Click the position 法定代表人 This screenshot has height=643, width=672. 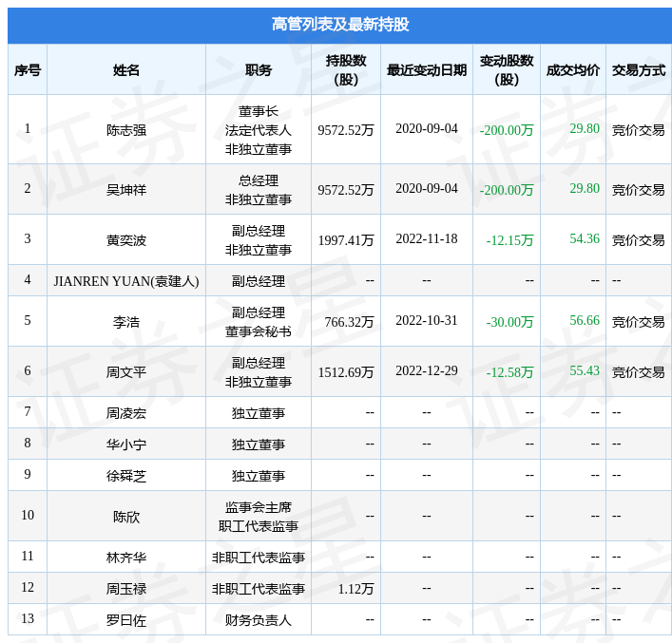(x=259, y=130)
